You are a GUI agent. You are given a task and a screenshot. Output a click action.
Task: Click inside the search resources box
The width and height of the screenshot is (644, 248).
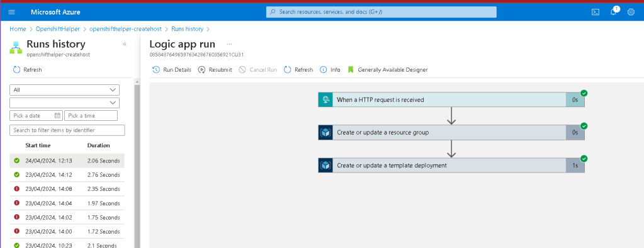coord(381,12)
